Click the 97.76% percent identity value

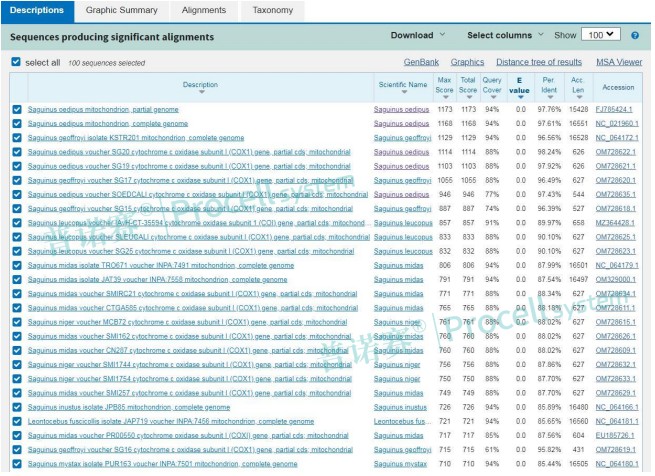click(549, 109)
